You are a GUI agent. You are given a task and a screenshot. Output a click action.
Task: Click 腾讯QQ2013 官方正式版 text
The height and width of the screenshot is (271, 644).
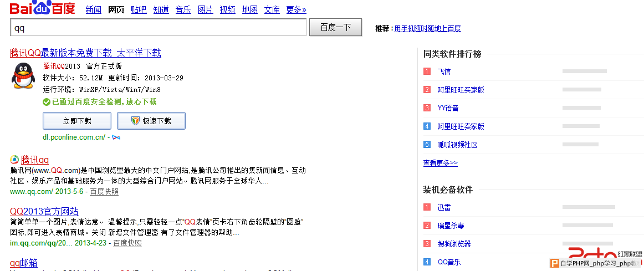pyautogui.click(x=83, y=66)
